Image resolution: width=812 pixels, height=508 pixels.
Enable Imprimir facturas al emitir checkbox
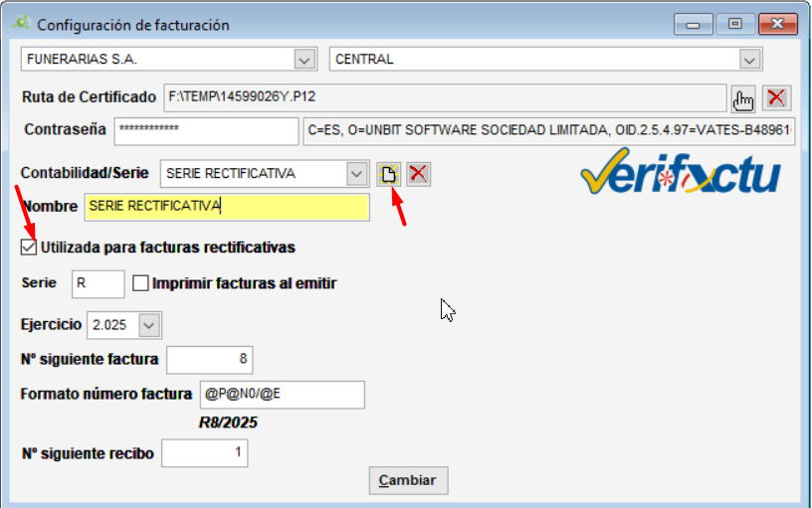pos(140,283)
